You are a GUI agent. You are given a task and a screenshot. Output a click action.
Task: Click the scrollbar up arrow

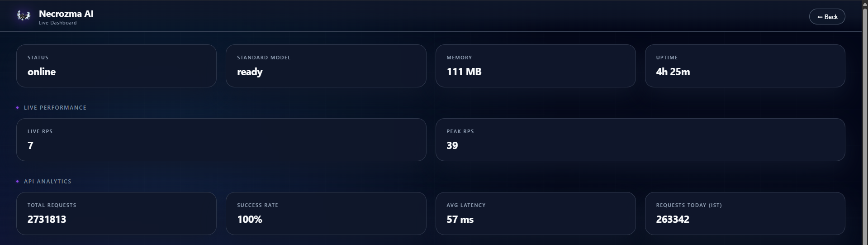865,4
